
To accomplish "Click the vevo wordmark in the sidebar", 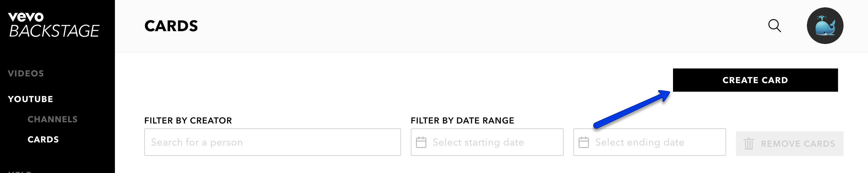I will point(26,17).
